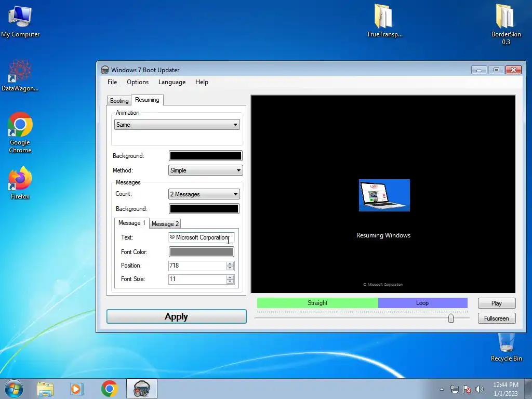Launch Firefox from desktop shortcut
The width and height of the screenshot is (532, 399).
coord(20,182)
